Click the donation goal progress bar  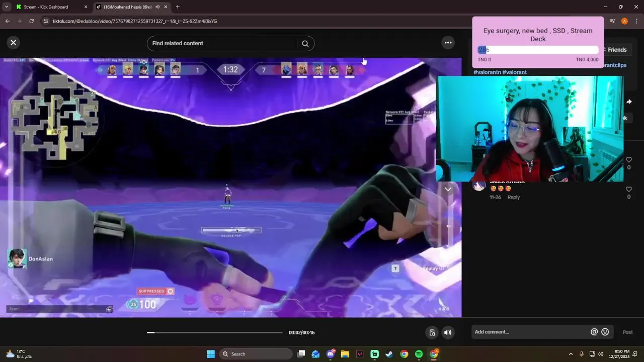538,50
